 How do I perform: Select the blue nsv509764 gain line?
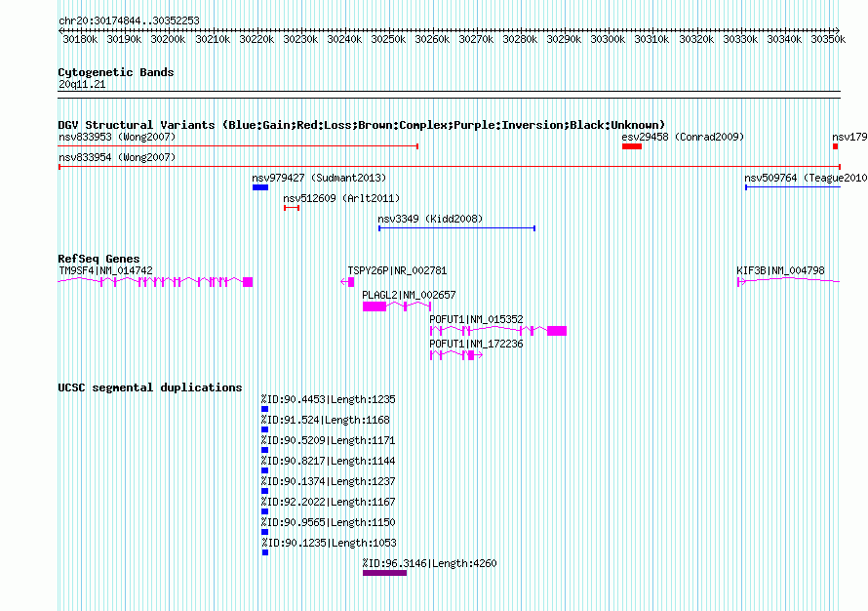[x=793, y=187]
